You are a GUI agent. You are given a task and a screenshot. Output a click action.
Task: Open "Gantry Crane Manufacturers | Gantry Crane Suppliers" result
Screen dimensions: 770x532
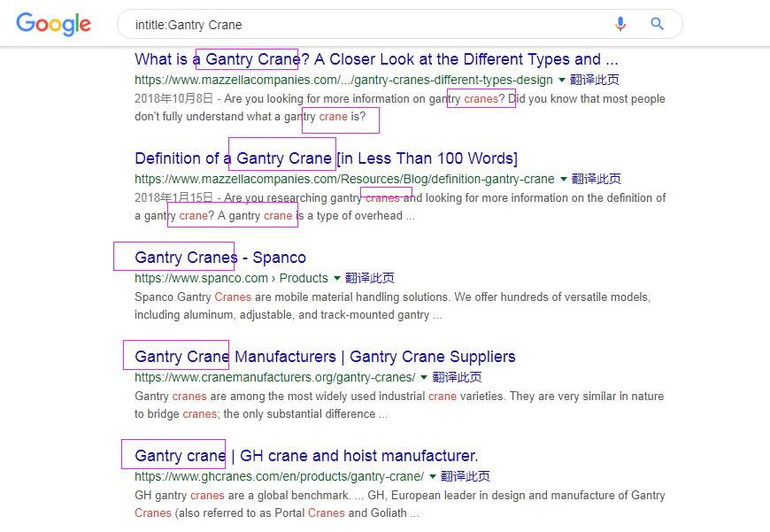[325, 357]
